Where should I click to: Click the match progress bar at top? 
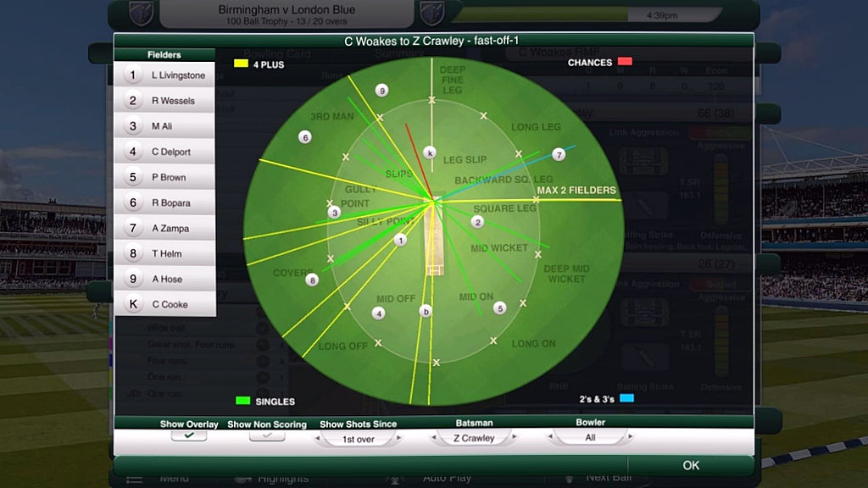pos(587,14)
